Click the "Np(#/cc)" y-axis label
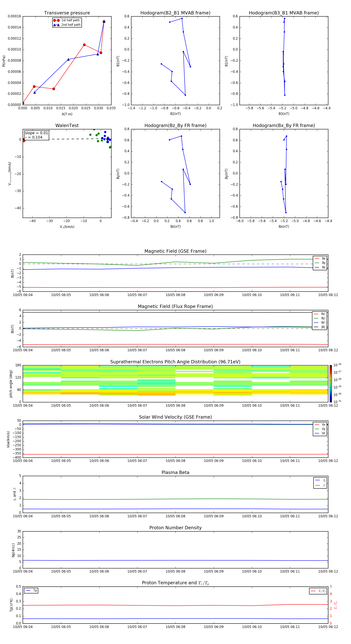 [13, 550]
